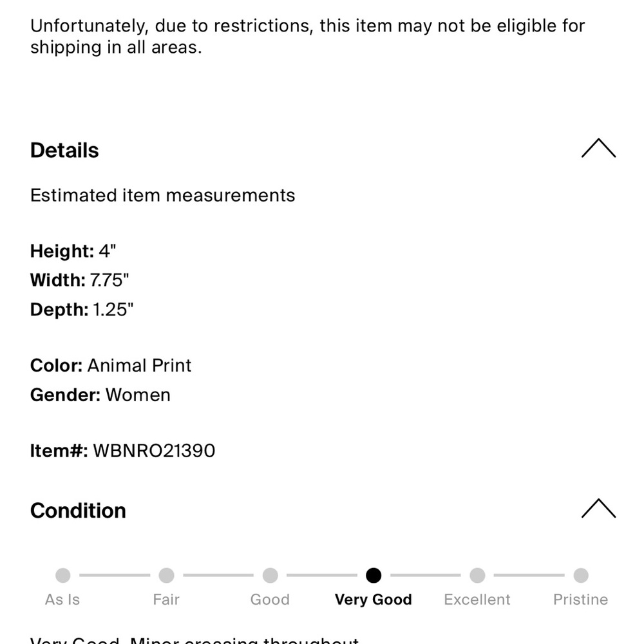Select the Excellent condition dot
Screen dimensions: 644x644
click(x=477, y=575)
